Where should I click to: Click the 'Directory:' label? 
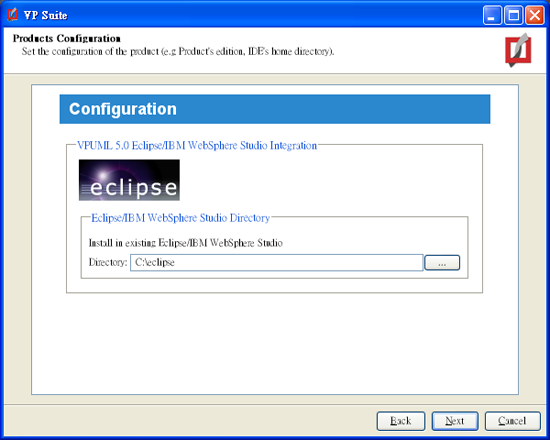[108, 262]
